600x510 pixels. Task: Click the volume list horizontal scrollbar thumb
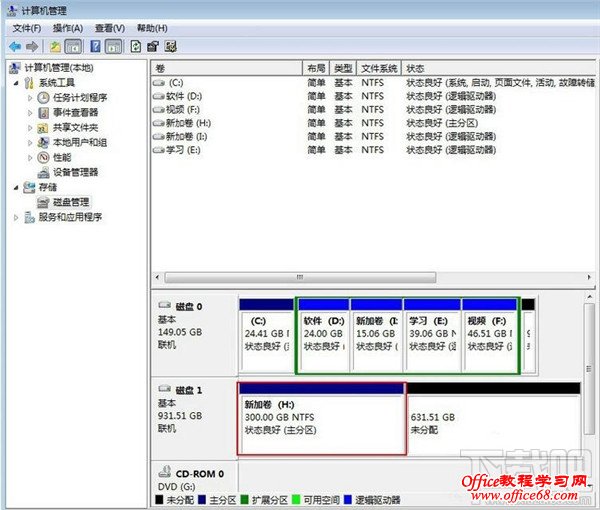coord(300,277)
